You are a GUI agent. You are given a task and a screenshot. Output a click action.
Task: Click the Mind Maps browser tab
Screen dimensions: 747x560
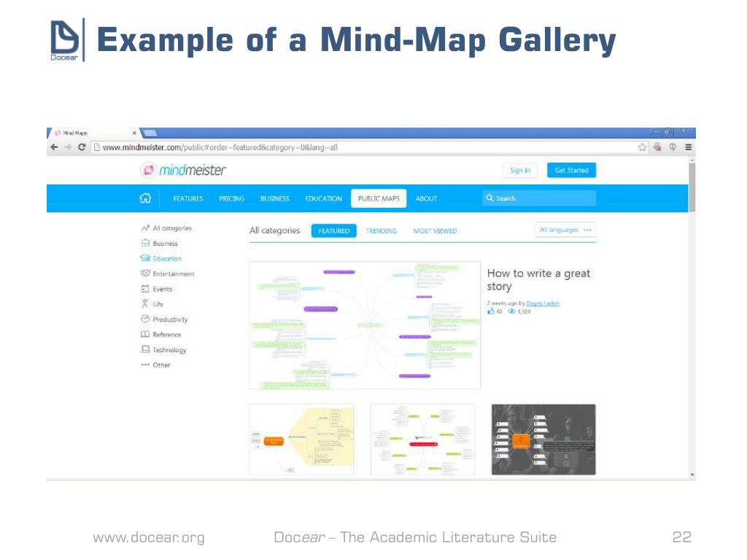coord(93,133)
